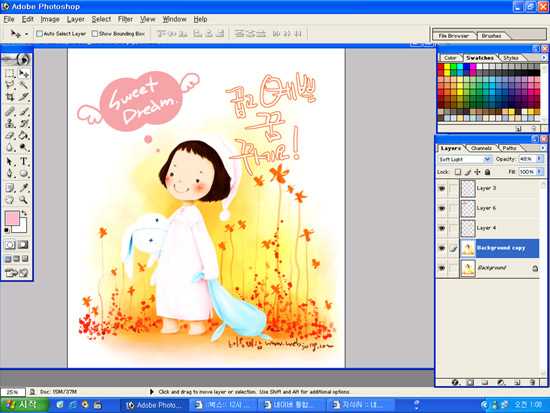
Task: Select the Layer 4 thumbnail
Action: tap(468, 228)
